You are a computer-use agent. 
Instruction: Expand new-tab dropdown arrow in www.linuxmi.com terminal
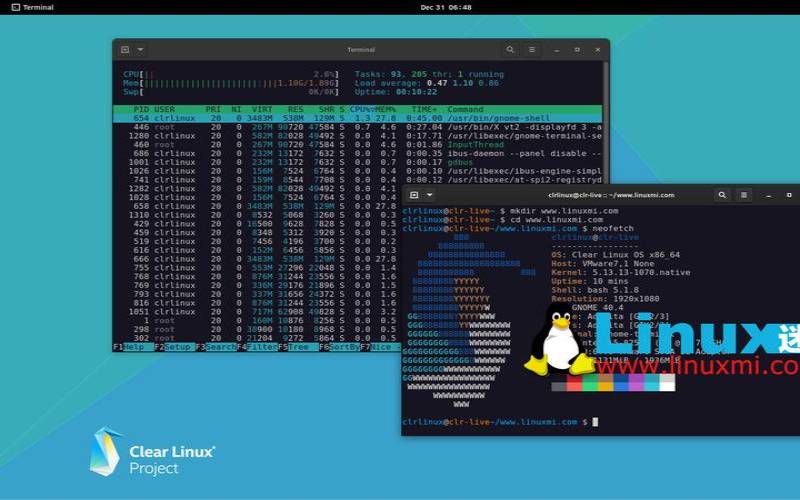pyautogui.click(x=430, y=195)
